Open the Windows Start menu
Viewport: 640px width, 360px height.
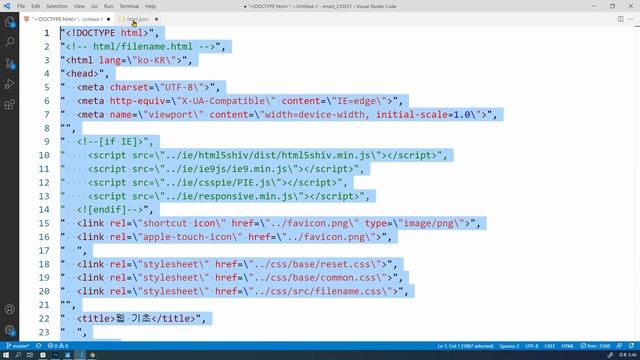pos(6,355)
